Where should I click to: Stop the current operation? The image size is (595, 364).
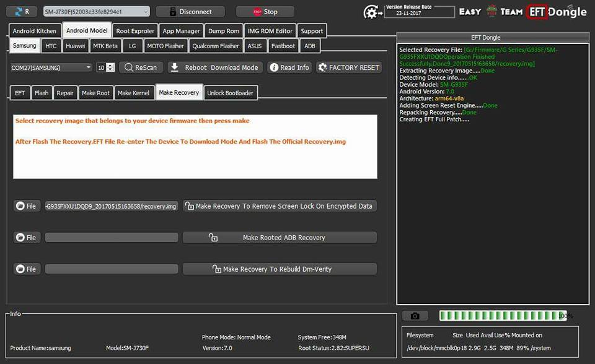pyautogui.click(x=265, y=12)
